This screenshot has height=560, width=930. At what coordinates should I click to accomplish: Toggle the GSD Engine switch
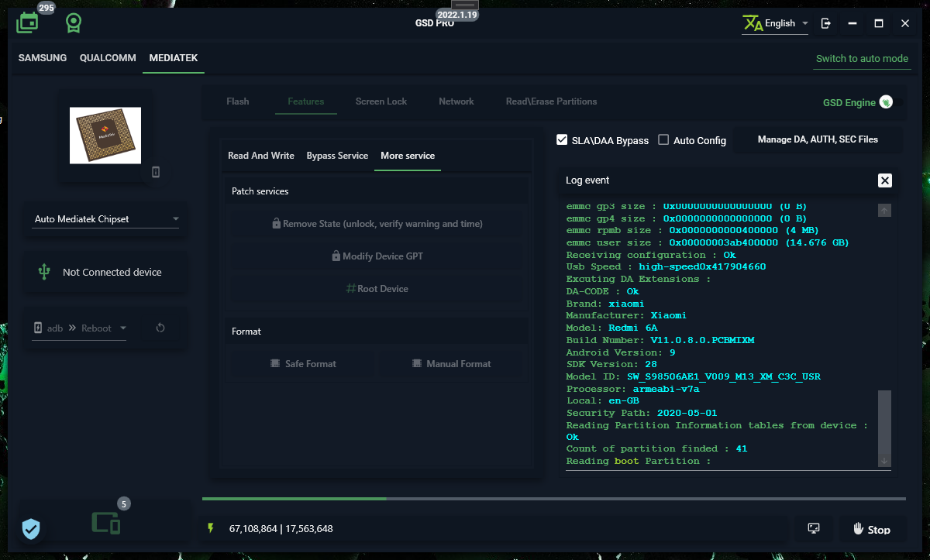tap(886, 102)
